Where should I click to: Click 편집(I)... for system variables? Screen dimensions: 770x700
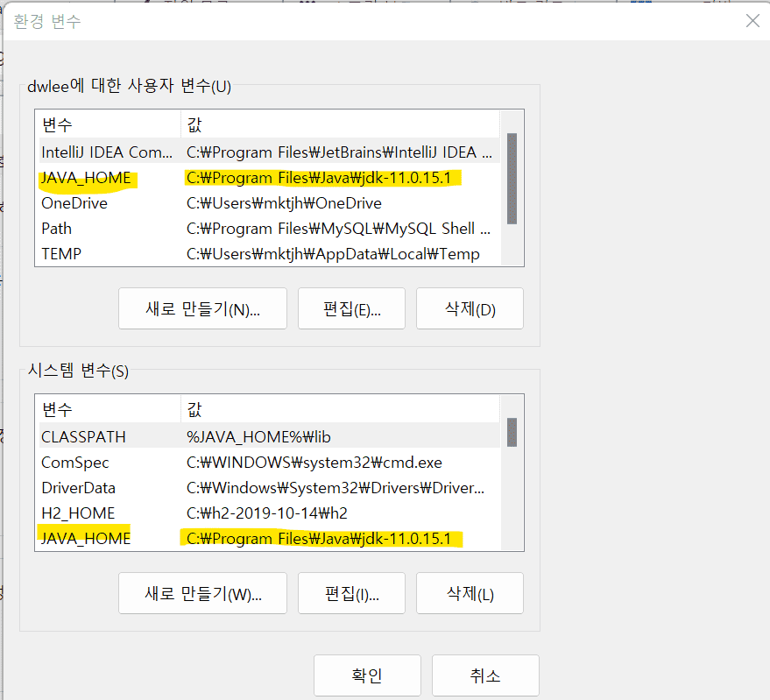tap(351, 593)
